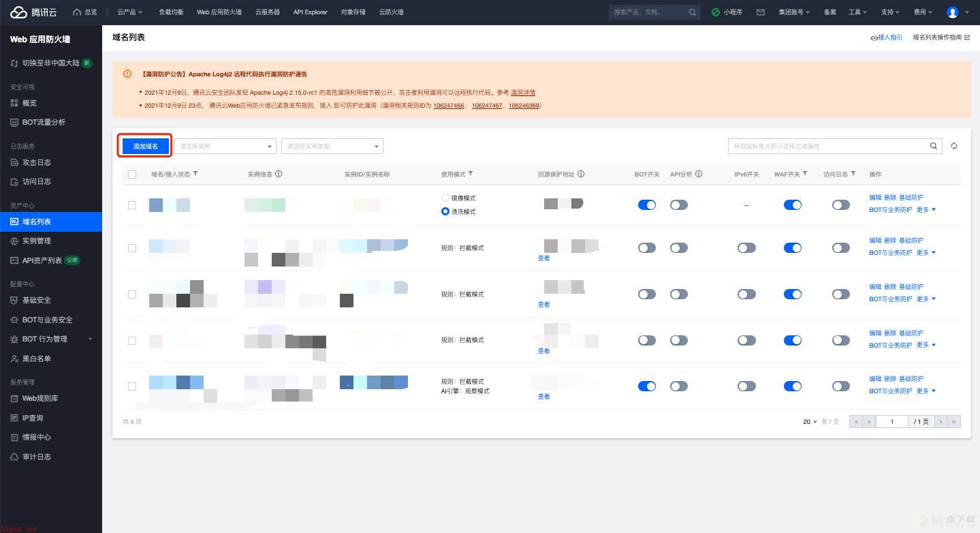Click the filter search magnifier icon
Screen dimensions: 980x533
click(934, 146)
